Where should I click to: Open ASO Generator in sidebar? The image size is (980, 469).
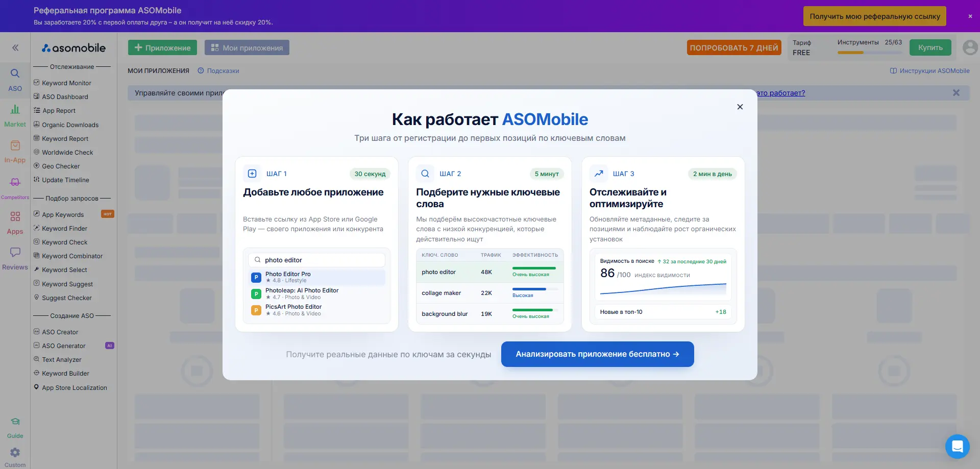pyautogui.click(x=63, y=345)
